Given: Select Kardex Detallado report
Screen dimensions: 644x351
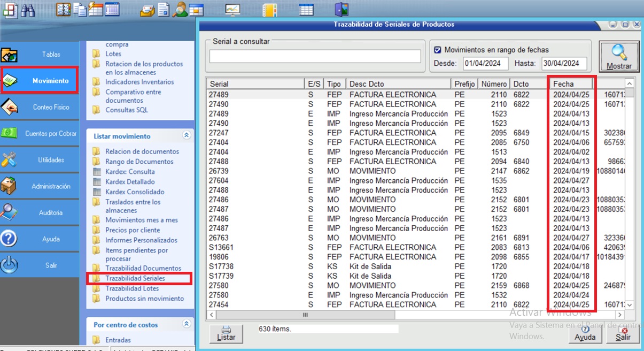Looking at the screenshot, I should pos(130,182).
